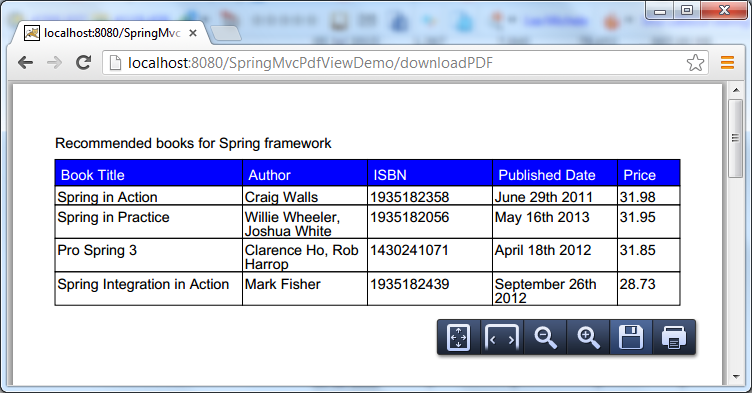The width and height of the screenshot is (752, 393).
Task: Click the price 31.95
Action: (x=648, y=222)
